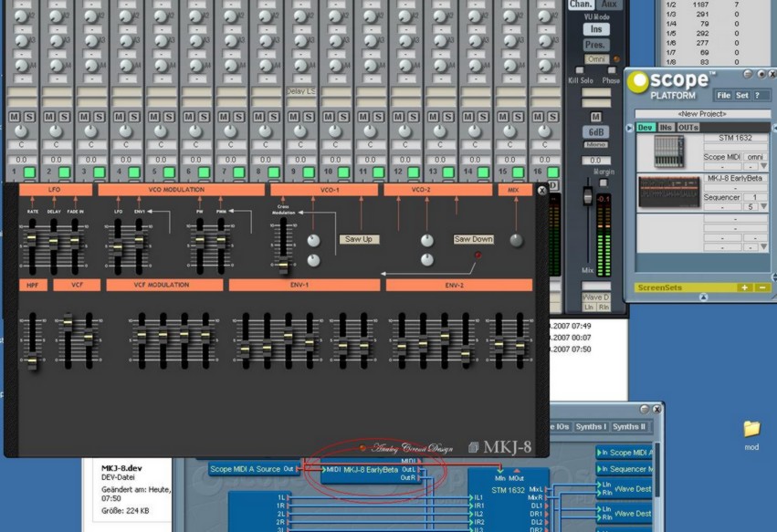
Task: Click the master M mute button
Action: (x=595, y=117)
